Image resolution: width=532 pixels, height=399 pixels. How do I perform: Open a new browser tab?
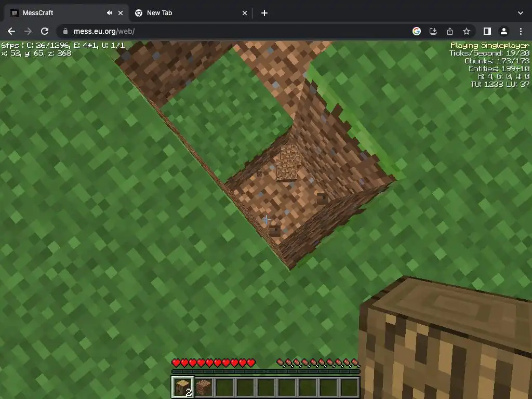pyautogui.click(x=264, y=13)
